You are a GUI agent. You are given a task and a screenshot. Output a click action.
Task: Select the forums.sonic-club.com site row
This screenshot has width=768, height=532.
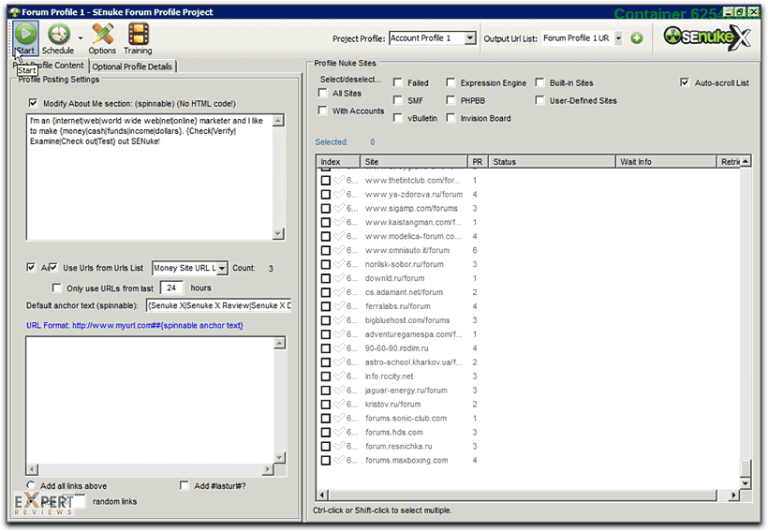[528, 419]
